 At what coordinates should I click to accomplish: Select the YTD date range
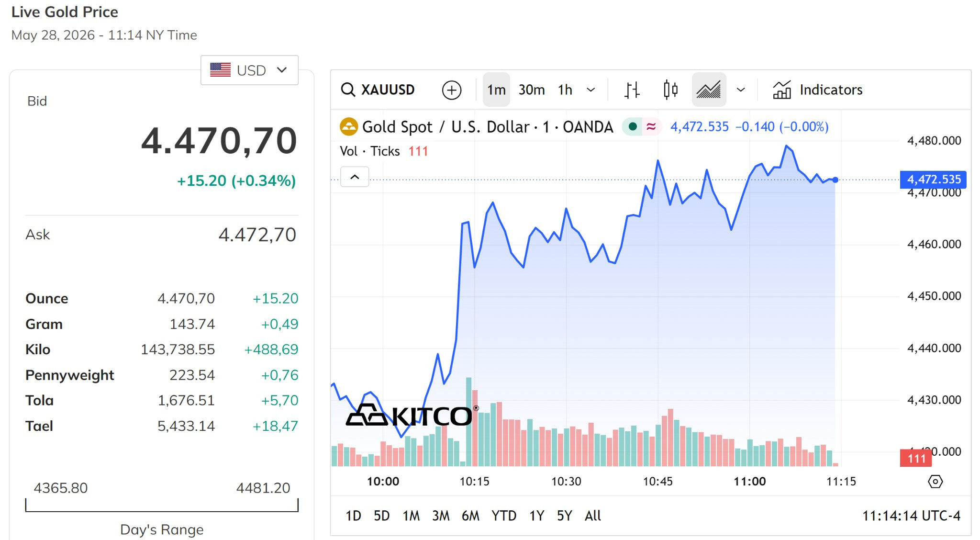[x=504, y=516]
